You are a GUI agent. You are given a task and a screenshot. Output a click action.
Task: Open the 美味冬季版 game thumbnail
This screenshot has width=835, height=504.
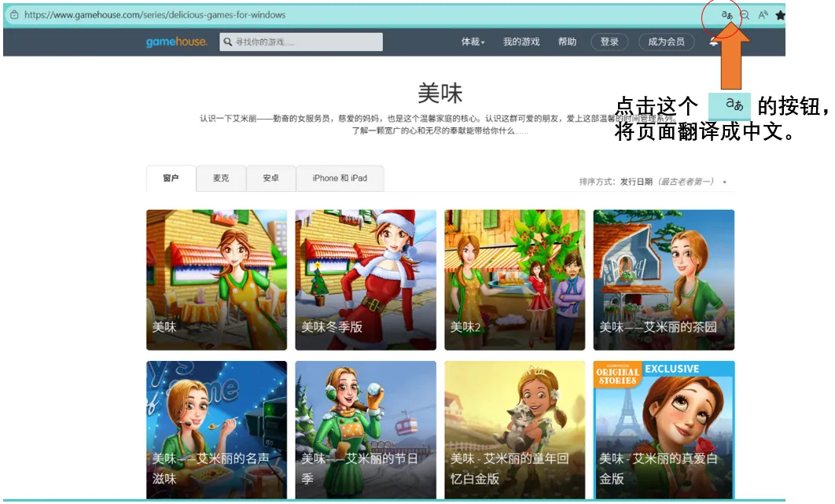pyautogui.click(x=366, y=280)
